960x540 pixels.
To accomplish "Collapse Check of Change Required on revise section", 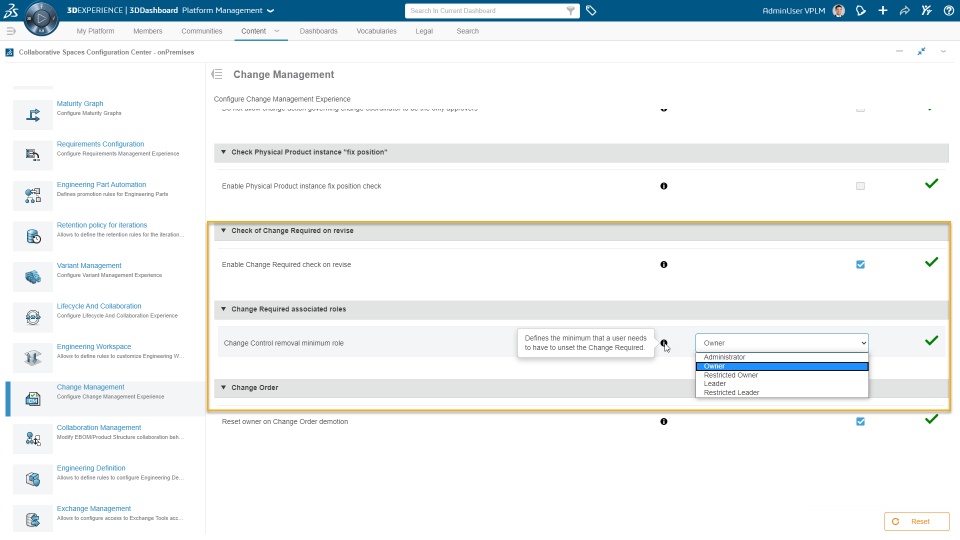I will (x=223, y=230).
